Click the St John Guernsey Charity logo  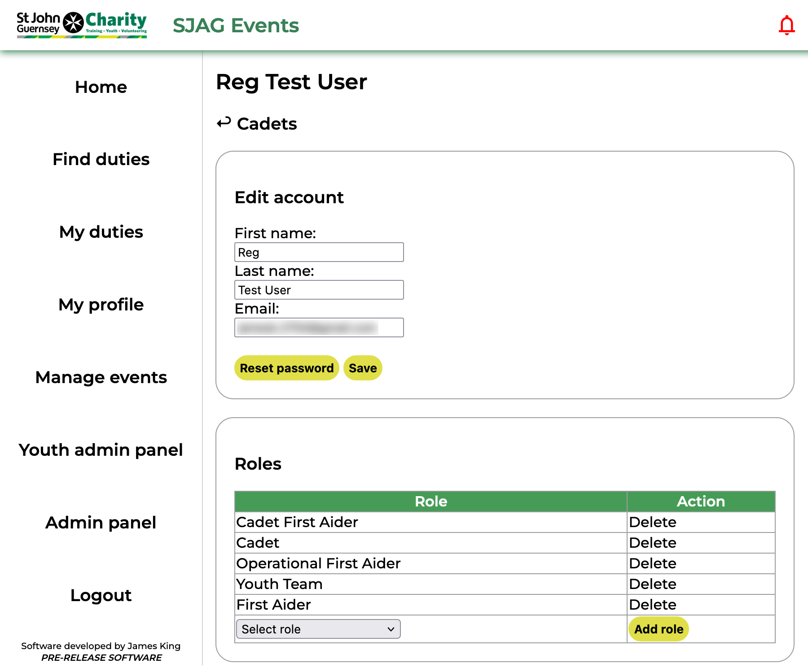82,25
